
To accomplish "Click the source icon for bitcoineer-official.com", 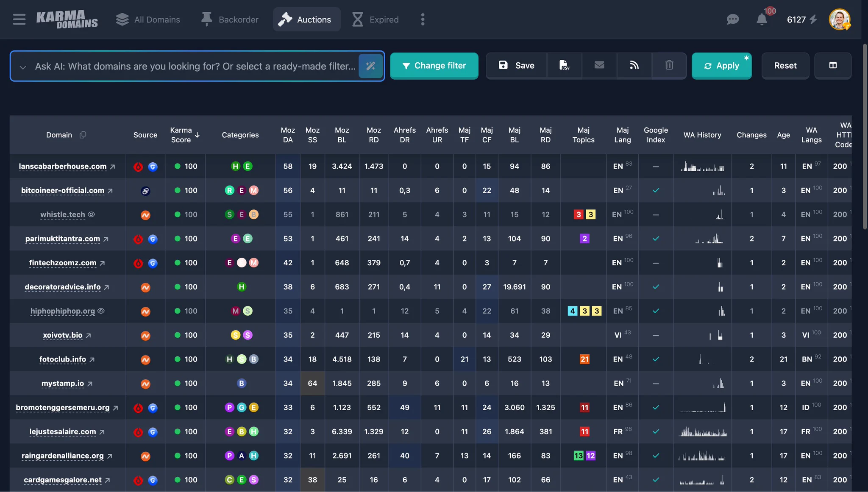I will (145, 191).
